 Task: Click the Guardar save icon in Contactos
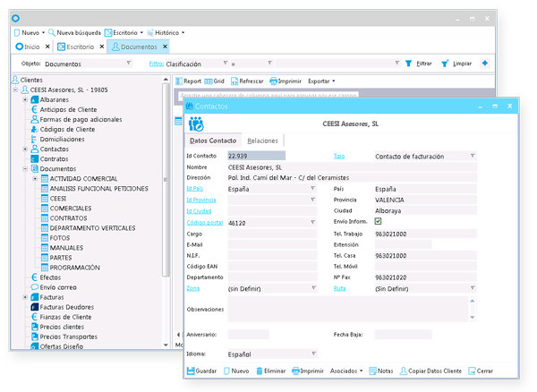pos(191,371)
